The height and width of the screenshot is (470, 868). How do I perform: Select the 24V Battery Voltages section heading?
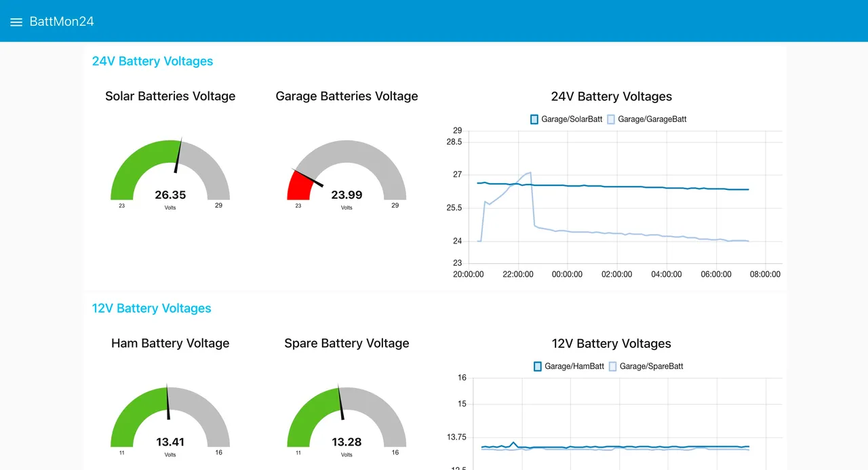pyautogui.click(x=153, y=61)
